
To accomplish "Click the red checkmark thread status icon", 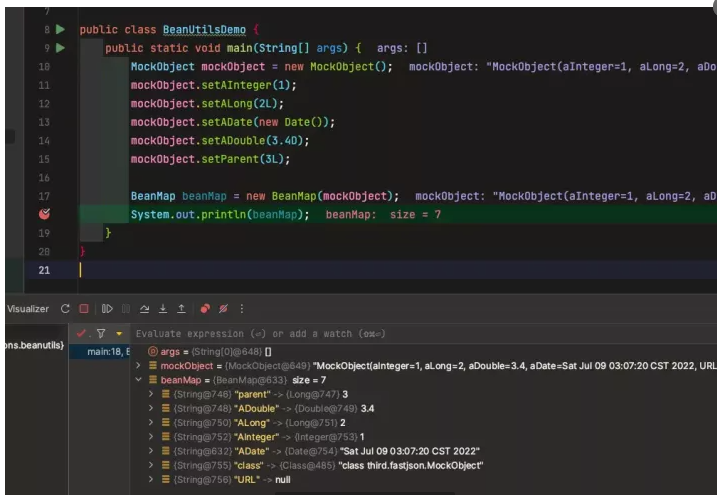I will pyautogui.click(x=82, y=334).
